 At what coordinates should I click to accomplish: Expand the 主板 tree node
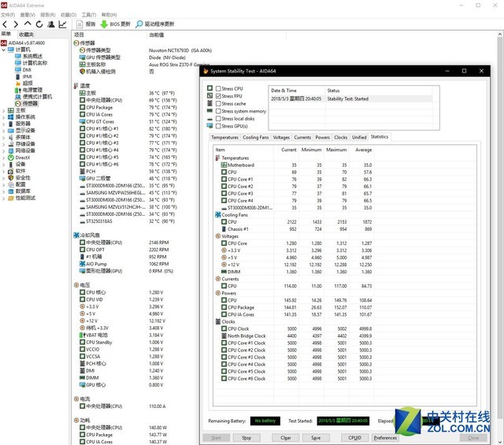tap(4, 110)
